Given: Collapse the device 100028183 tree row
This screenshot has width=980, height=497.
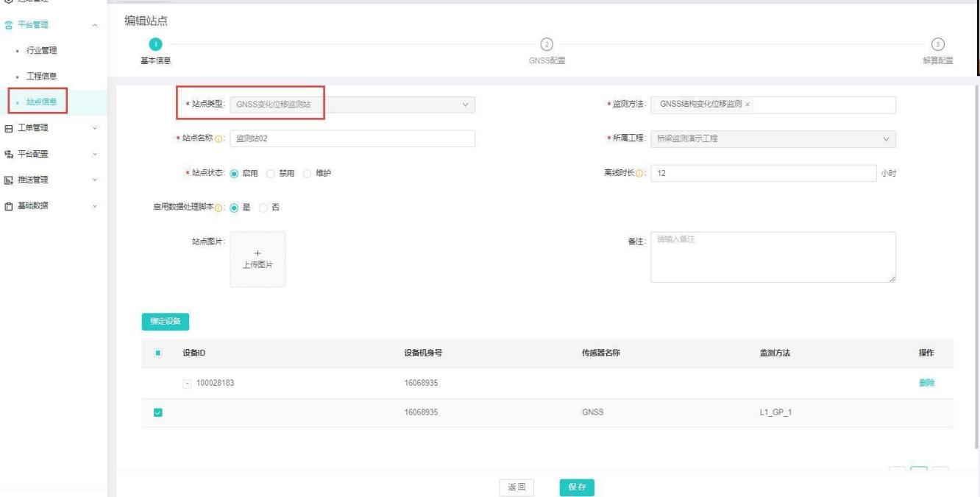Looking at the screenshot, I should pyautogui.click(x=187, y=383).
